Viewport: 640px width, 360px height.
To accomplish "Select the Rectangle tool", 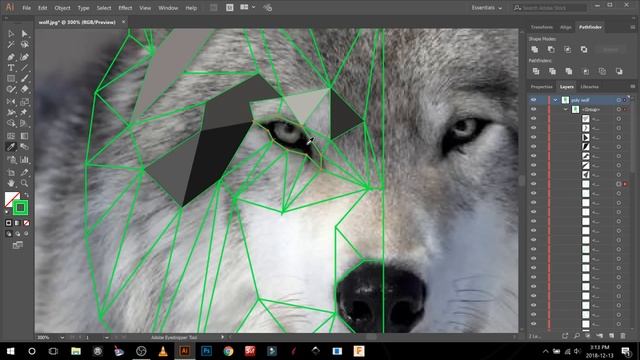I will [x=11, y=78].
